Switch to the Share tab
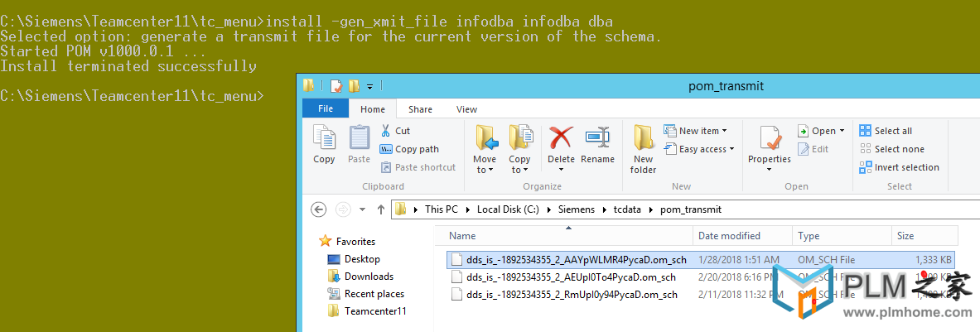 pos(420,109)
